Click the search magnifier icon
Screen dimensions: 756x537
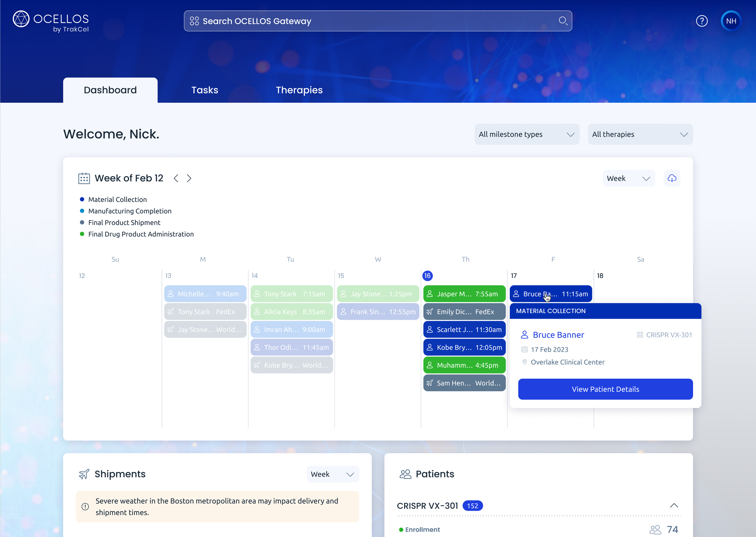click(563, 21)
